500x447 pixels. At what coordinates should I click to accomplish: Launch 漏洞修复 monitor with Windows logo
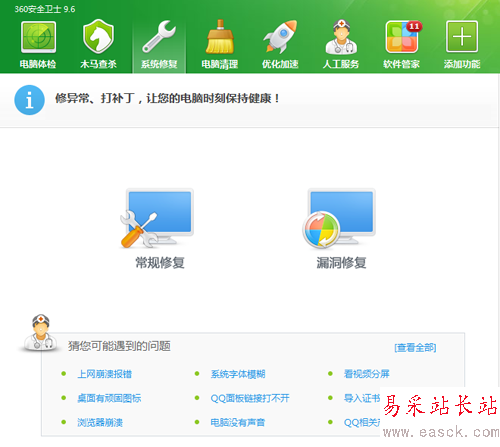pos(339,219)
